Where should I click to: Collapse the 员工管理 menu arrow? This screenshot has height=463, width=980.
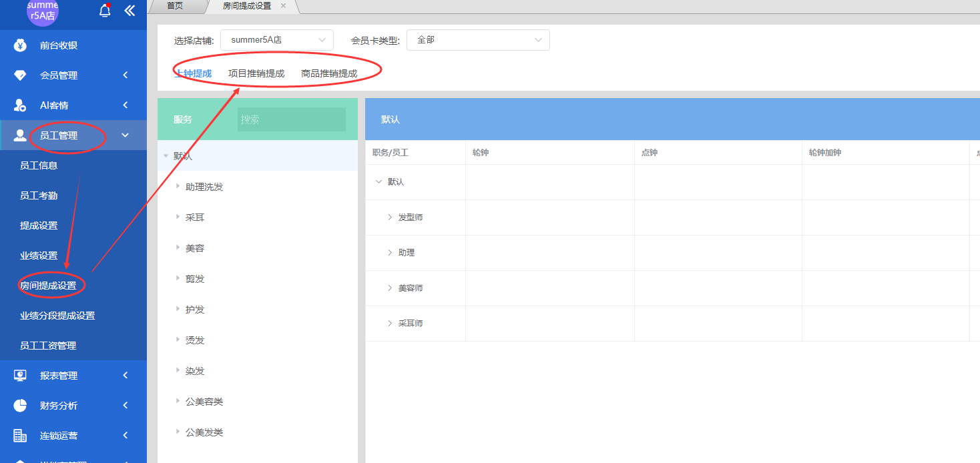point(126,135)
